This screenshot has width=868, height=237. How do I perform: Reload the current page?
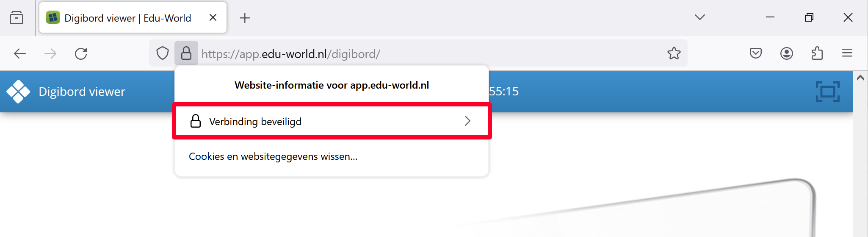pos(81,53)
